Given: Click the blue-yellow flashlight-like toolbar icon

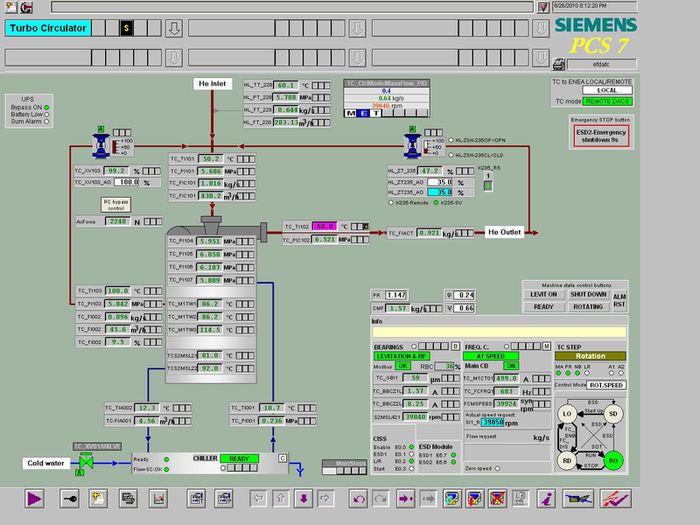Looking at the screenshot, I should [578, 498].
